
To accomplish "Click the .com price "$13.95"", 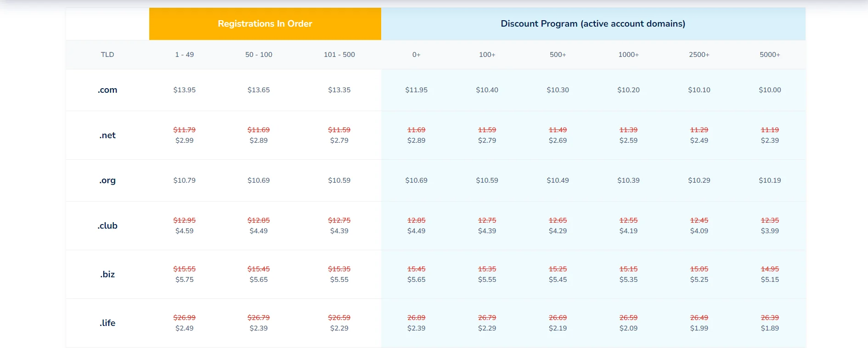I will point(185,90).
